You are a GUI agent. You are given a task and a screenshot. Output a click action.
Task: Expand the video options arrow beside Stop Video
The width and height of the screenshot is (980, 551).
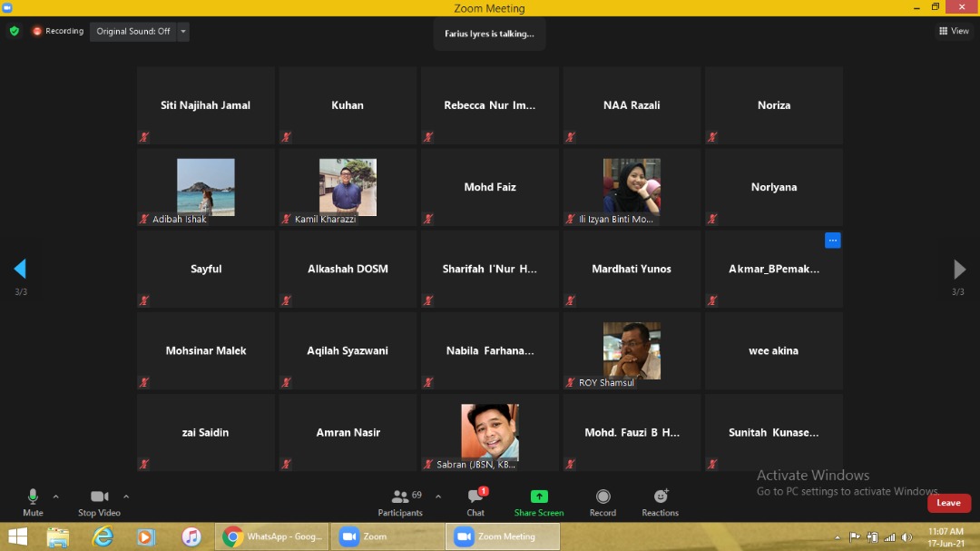[x=126, y=497]
